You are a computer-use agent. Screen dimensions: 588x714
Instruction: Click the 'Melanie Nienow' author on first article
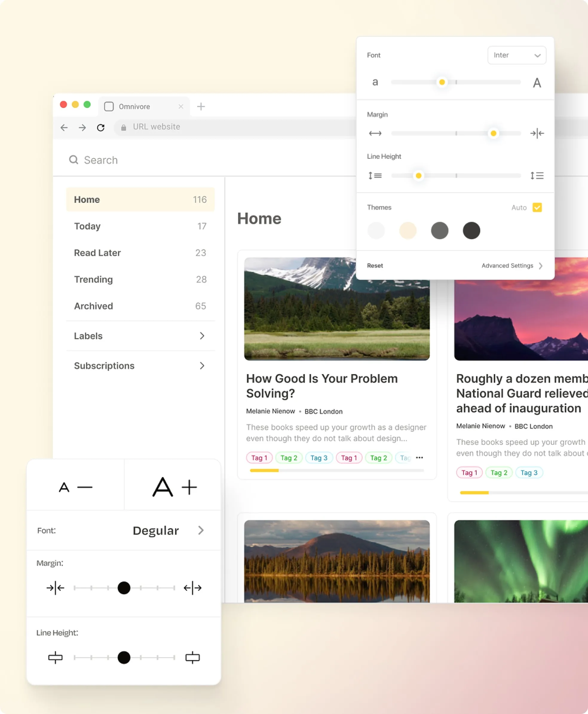(270, 411)
